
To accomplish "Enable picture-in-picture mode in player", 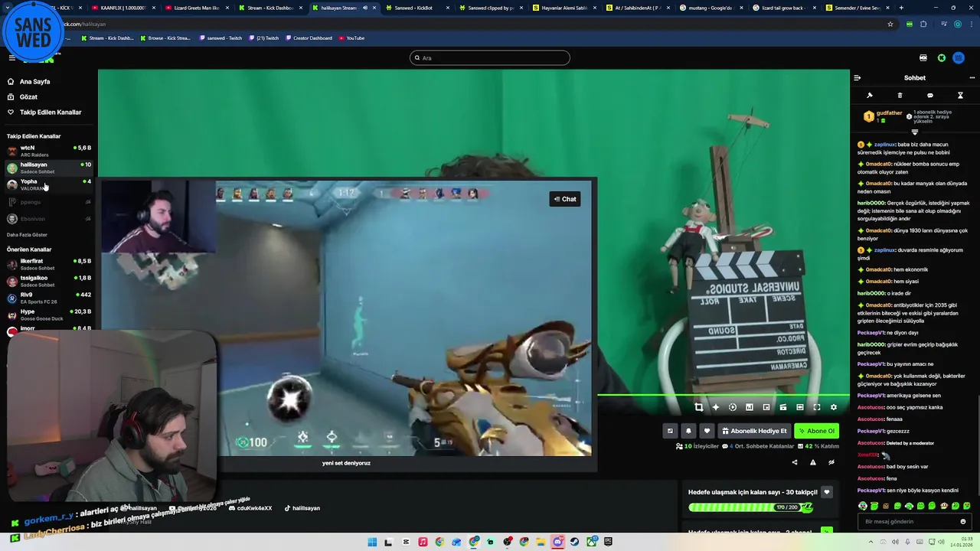I will [766, 407].
